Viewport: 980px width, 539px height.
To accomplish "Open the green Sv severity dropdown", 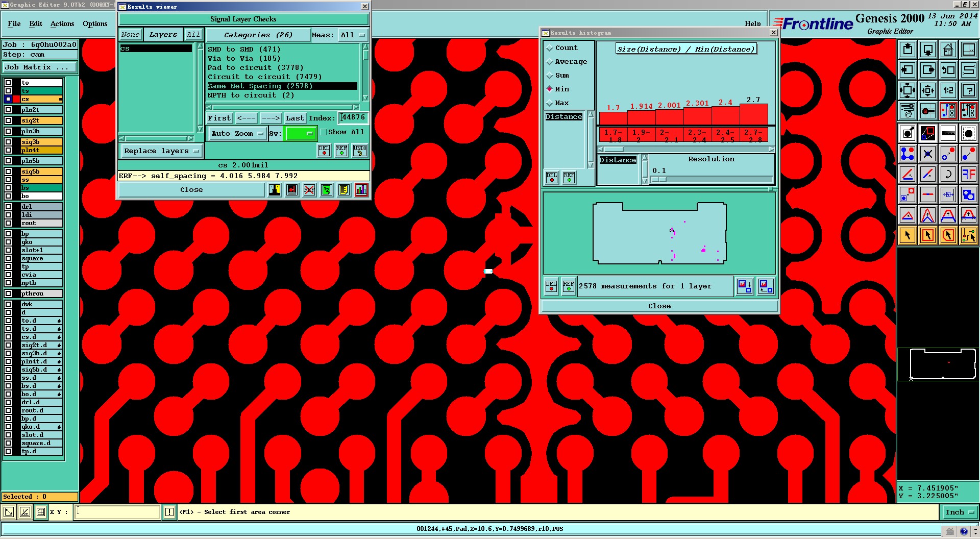I will click(301, 134).
